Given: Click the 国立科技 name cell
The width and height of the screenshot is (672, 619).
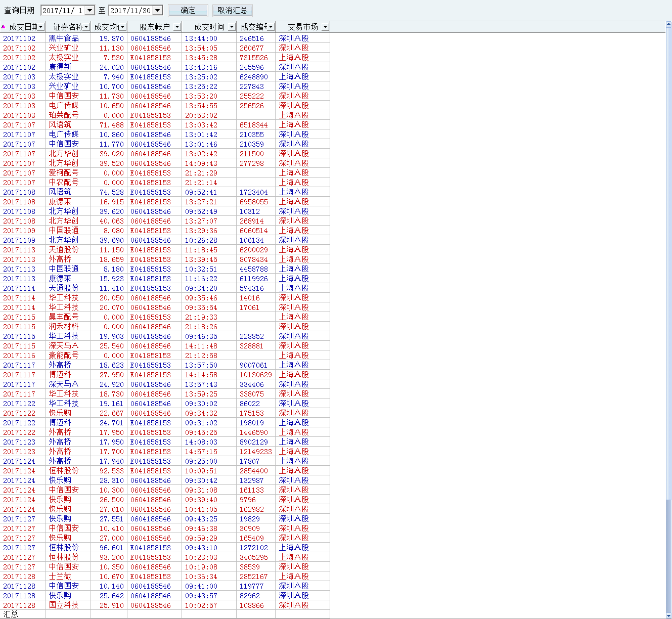Looking at the screenshot, I should [64, 605].
